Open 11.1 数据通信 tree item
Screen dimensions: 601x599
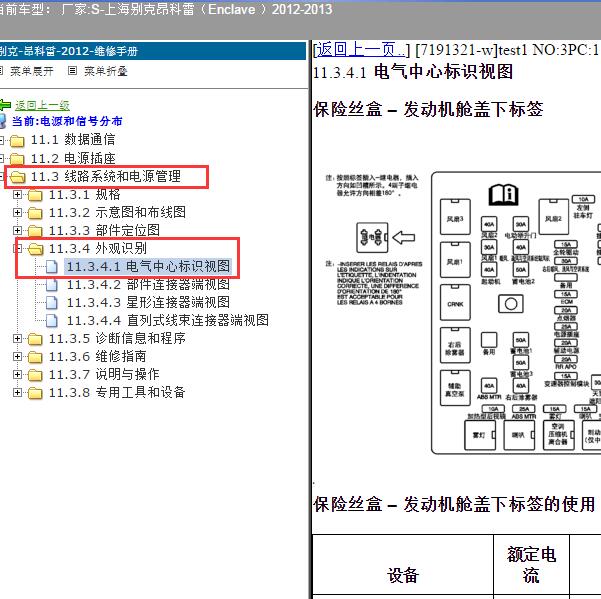pyautogui.click(x=73, y=139)
